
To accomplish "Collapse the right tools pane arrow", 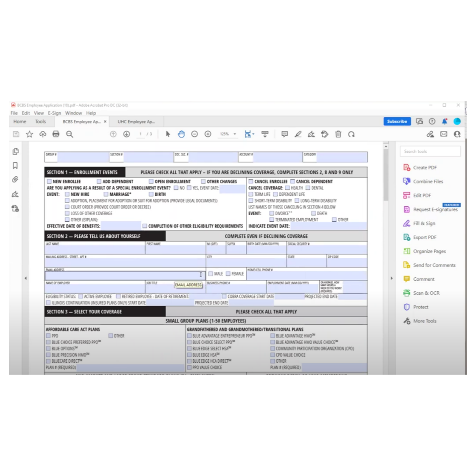I will tap(392, 278).
